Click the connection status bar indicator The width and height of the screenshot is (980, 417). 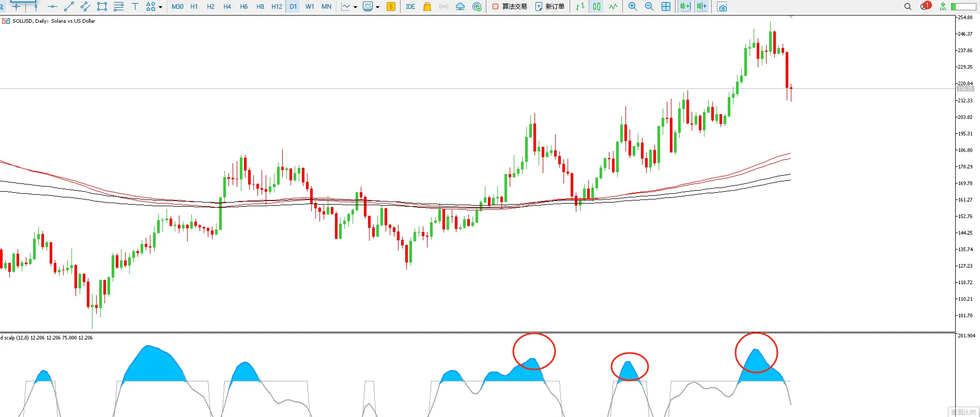coord(963,7)
